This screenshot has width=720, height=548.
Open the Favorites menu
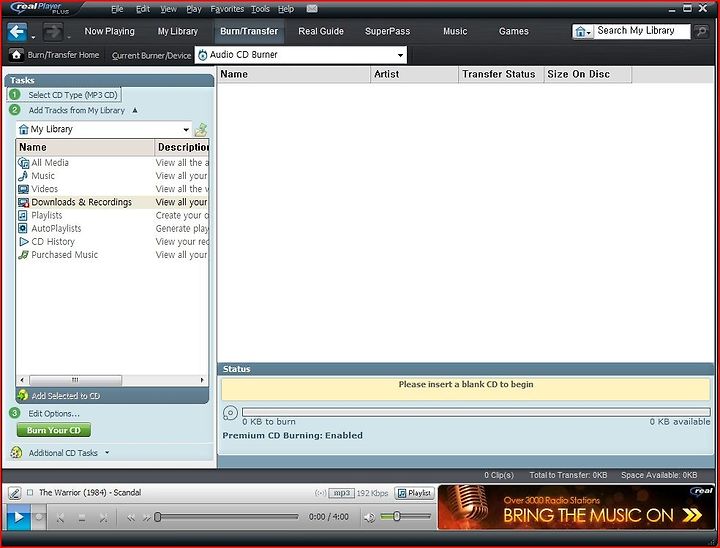click(227, 9)
